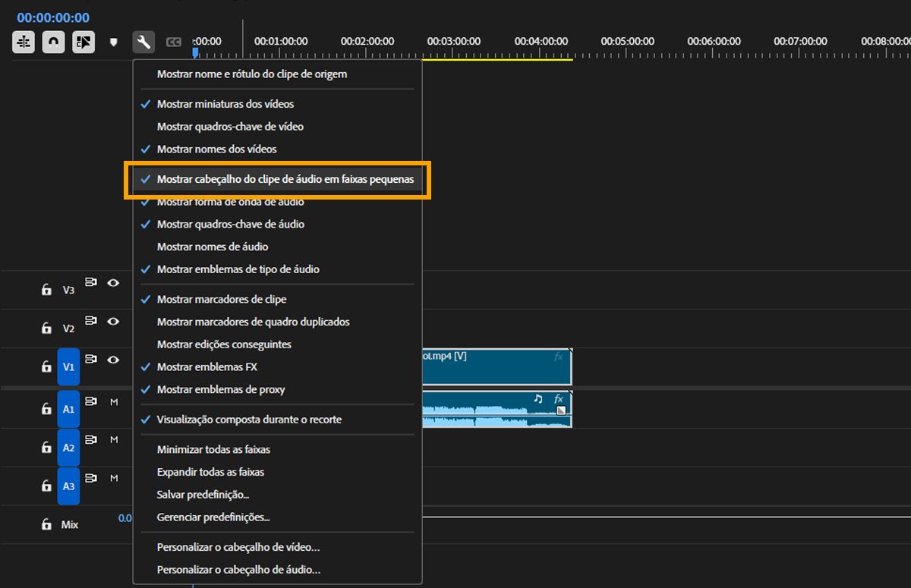The height and width of the screenshot is (588, 911).
Task: Uncheck Mostrar emblemas de tipo de áudio
Action: pyautogui.click(x=277, y=269)
